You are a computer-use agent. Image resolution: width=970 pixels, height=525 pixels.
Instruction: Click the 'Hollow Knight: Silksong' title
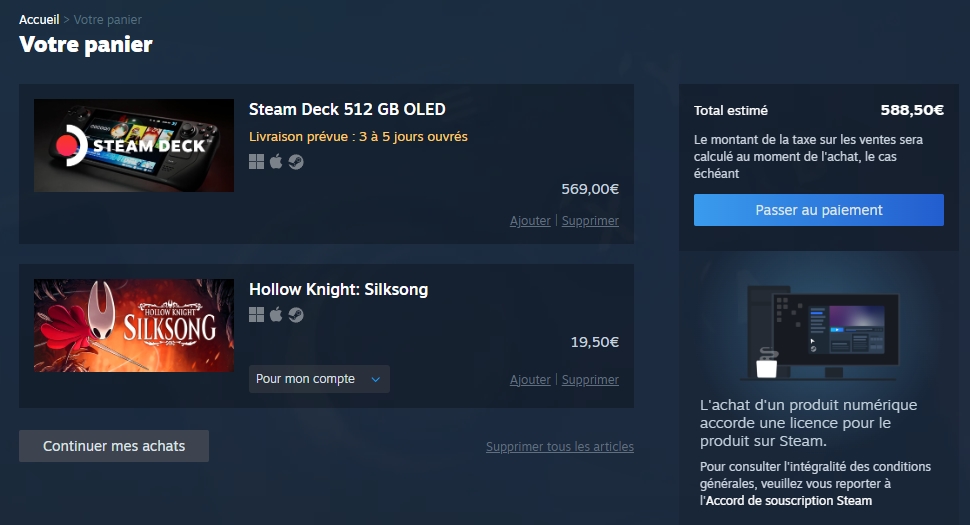coord(338,290)
